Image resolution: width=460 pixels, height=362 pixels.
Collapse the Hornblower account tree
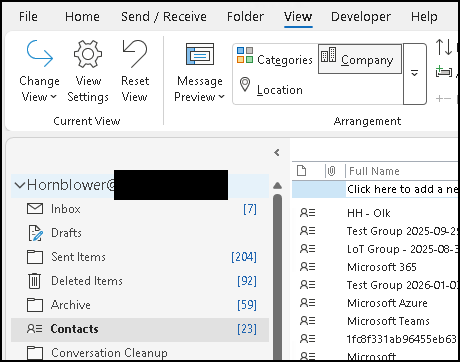[20, 185]
